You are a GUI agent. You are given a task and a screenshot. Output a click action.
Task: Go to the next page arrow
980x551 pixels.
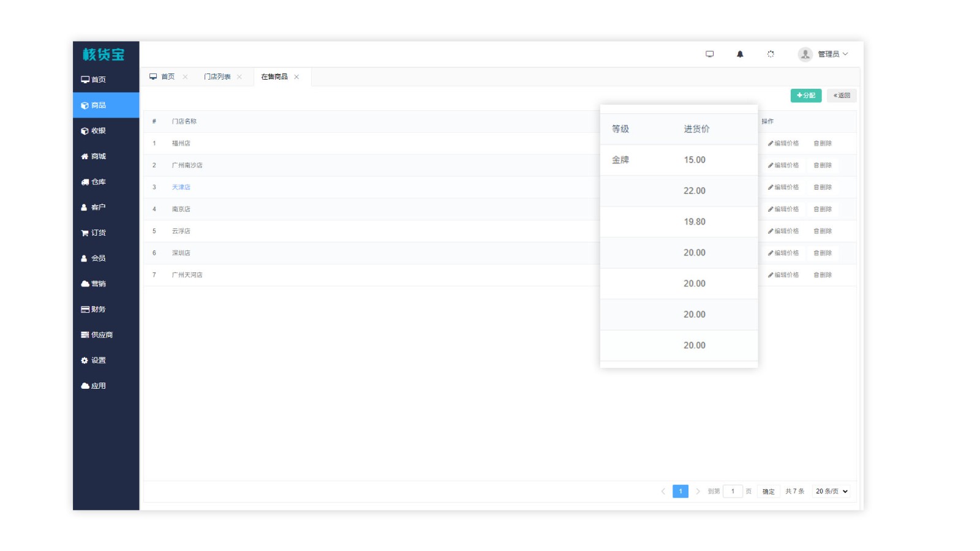pyautogui.click(x=698, y=491)
